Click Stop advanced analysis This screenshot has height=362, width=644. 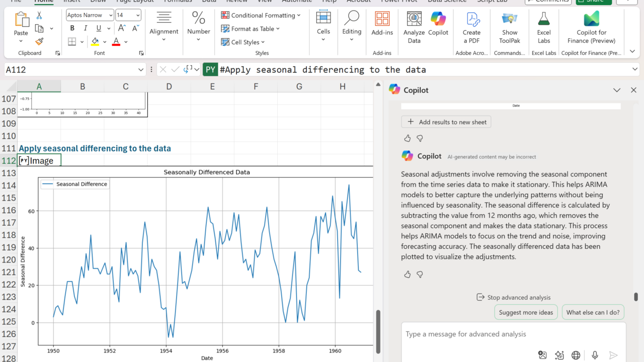coord(513,297)
